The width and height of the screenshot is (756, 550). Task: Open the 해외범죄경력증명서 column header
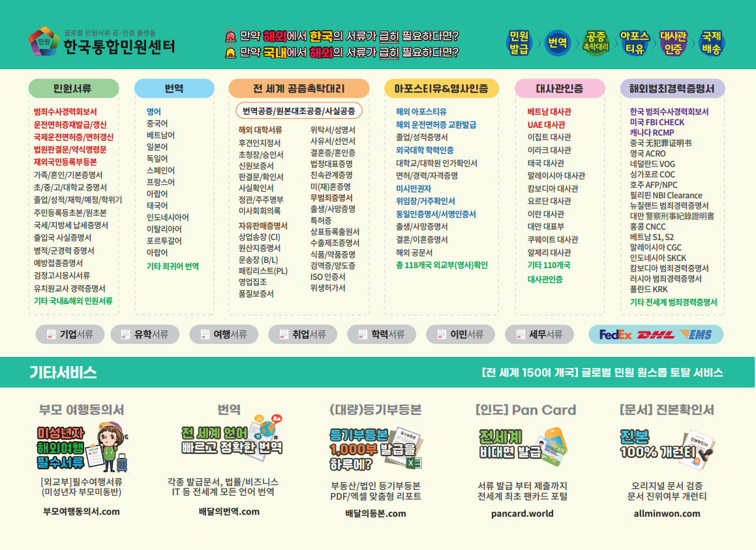pyautogui.click(x=672, y=89)
